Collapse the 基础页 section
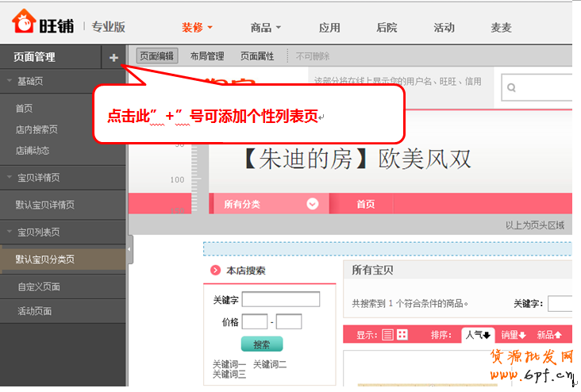Viewport: 581px width, 392px height. point(9,81)
